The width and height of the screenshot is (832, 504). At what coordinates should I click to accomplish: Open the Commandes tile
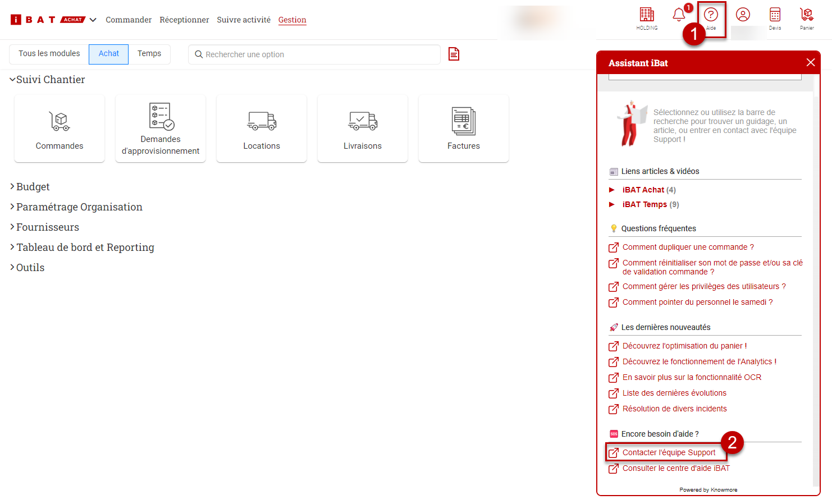(x=60, y=129)
